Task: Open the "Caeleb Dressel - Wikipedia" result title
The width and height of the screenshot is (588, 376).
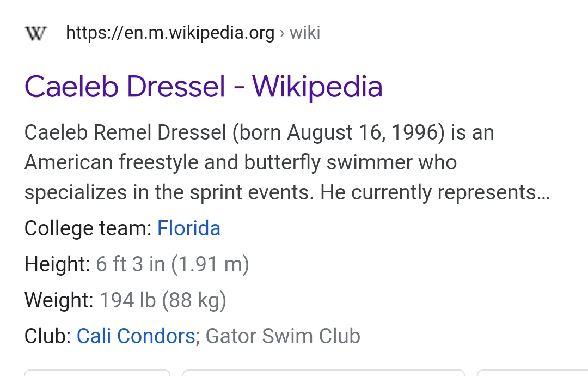Action: click(204, 87)
